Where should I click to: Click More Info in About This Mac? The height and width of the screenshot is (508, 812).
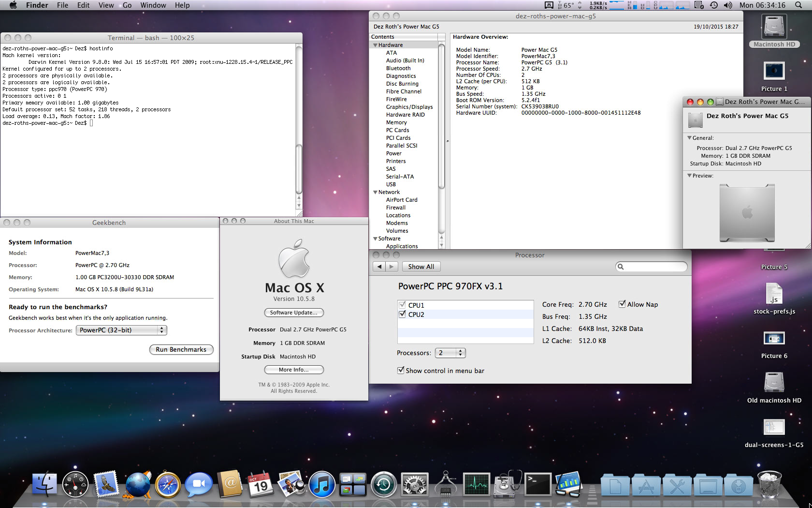[x=294, y=370]
